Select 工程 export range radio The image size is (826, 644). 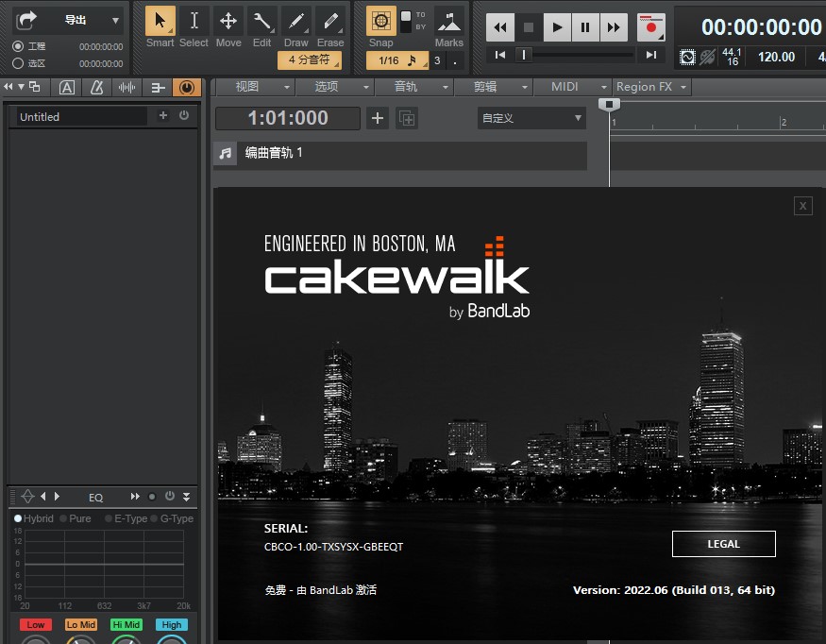point(18,46)
